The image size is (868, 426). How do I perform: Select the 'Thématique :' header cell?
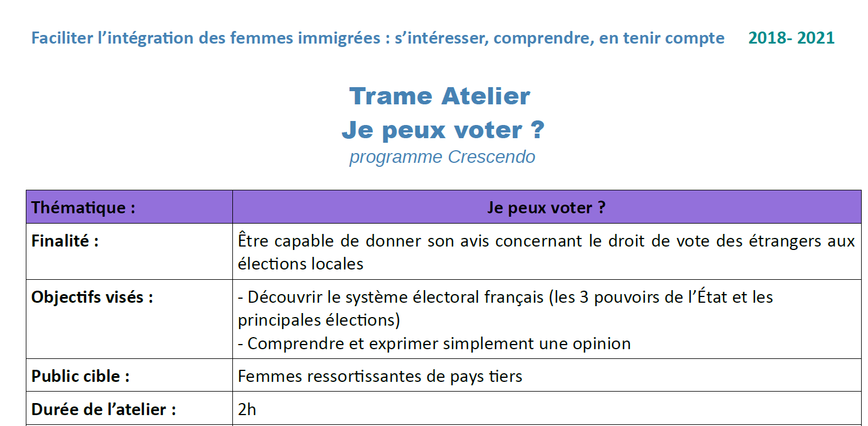[x=129, y=207]
